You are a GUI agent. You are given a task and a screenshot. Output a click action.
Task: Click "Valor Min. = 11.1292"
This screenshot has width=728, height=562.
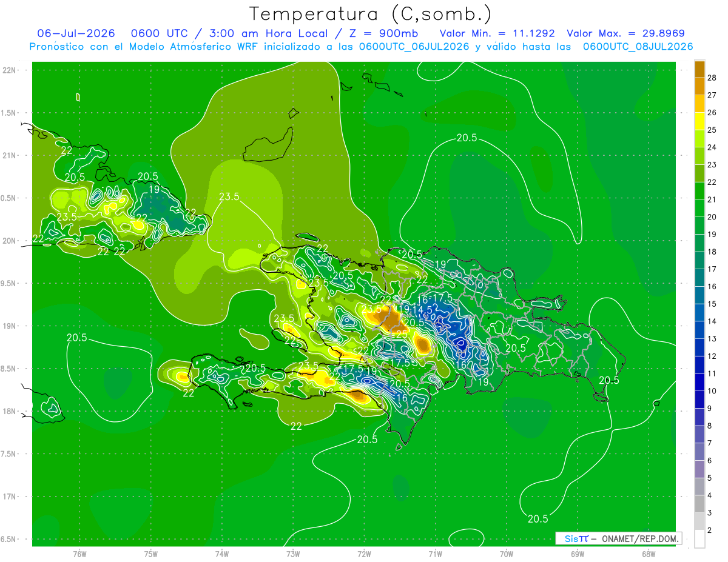click(x=497, y=33)
